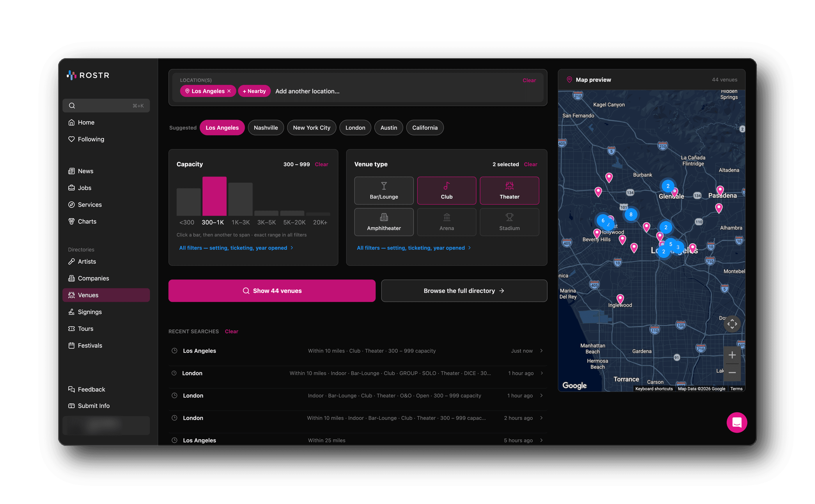Click the map zoom in plus button

point(732,355)
